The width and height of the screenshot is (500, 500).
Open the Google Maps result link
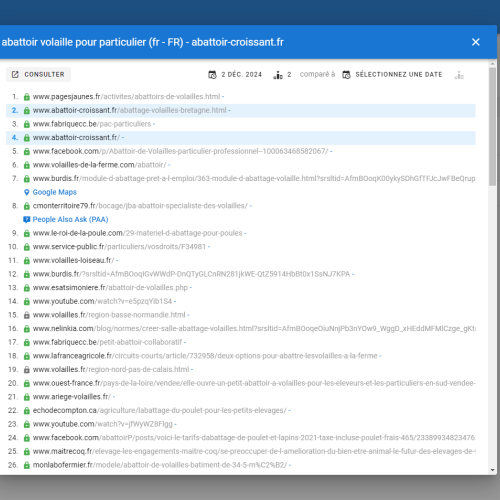55,192
